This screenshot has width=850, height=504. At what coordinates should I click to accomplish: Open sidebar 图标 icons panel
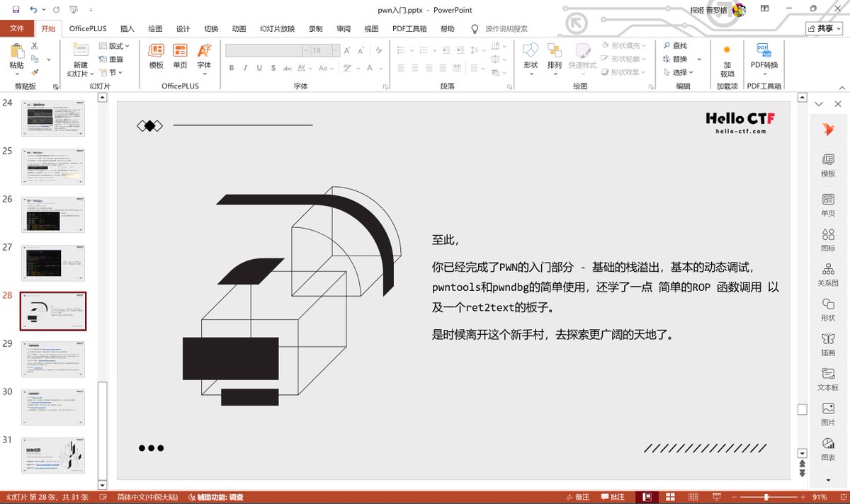coord(828,240)
